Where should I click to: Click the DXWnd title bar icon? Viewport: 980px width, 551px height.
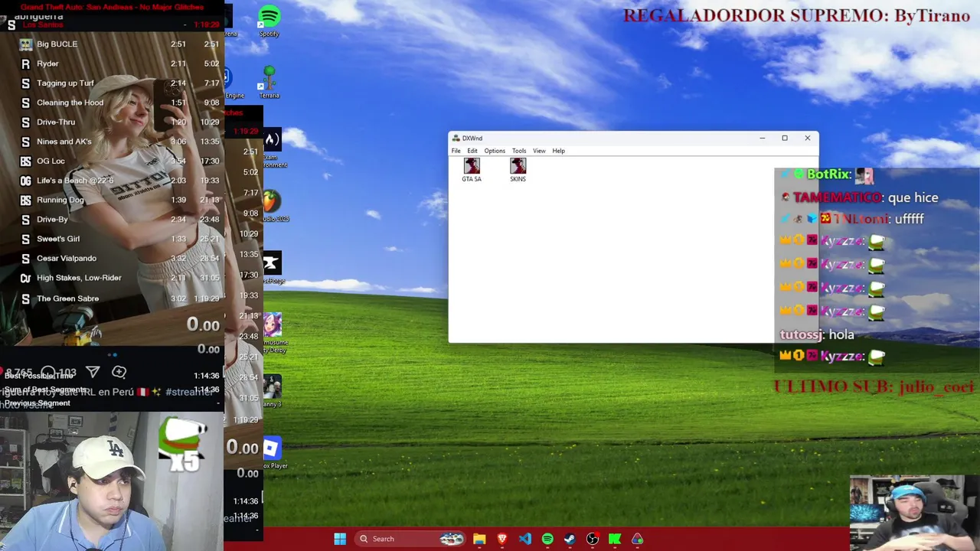click(456, 139)
